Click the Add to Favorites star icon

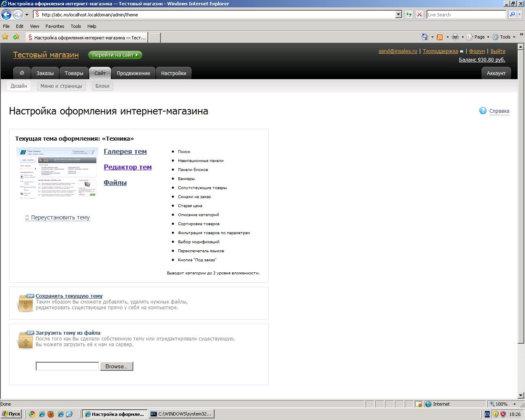pos(16,37)
